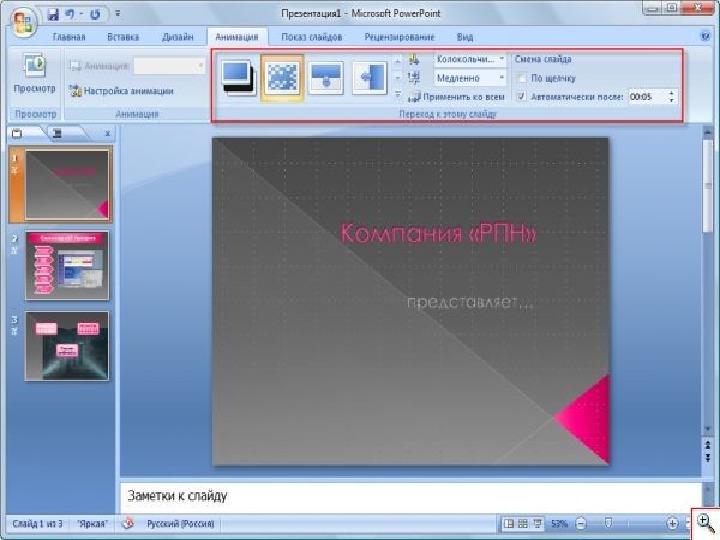The height and width of the screenshot is (540, 720).
Task: Switch to the Outline pane tab
Action: (57, 134)
